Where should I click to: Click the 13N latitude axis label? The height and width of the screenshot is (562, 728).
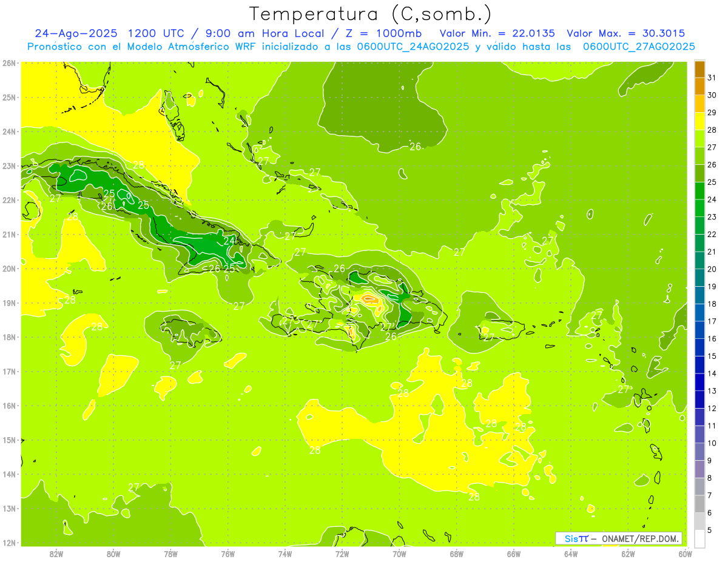click(x=9, y=508)
